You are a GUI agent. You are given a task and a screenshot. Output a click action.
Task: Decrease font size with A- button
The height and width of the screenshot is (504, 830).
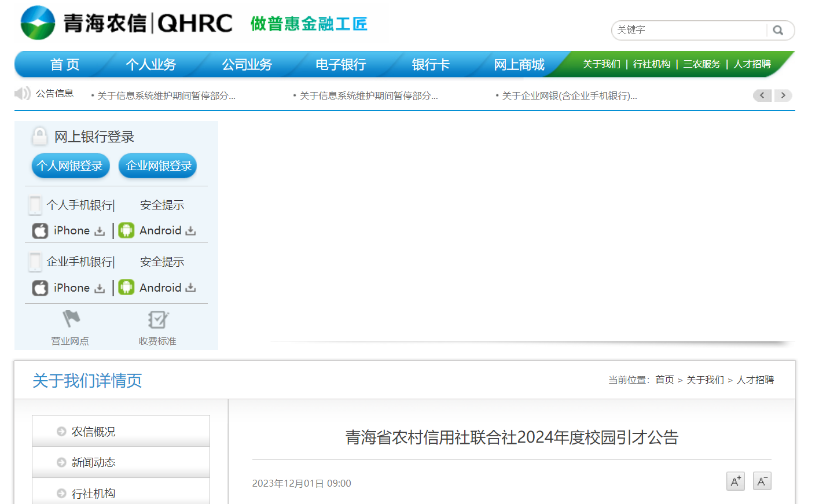762,481
